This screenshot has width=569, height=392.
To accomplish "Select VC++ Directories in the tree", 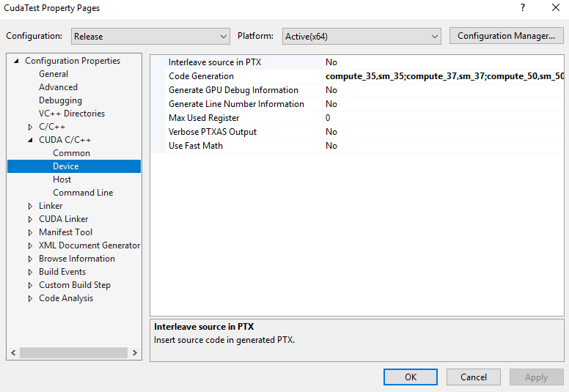I will click(x=72, y=114).
